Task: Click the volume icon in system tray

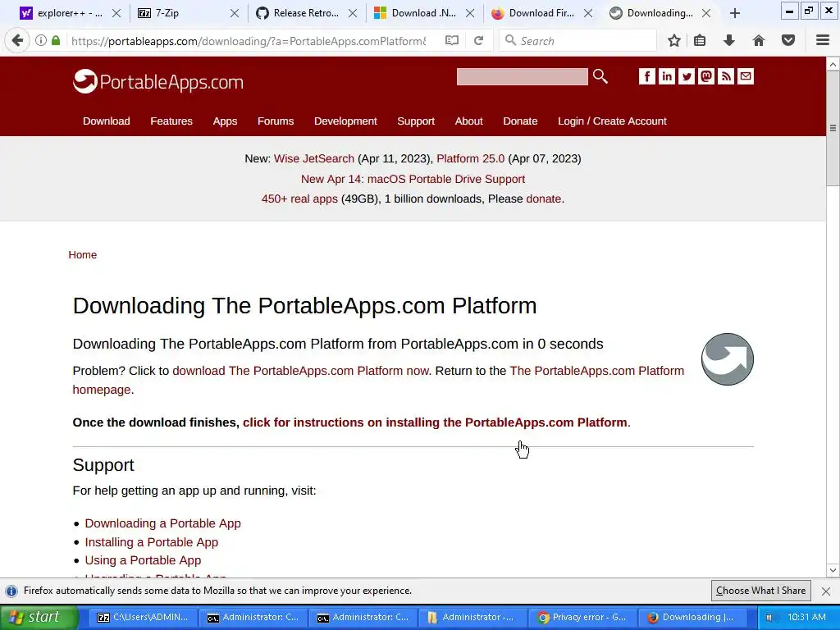Action: coord(769,617)
